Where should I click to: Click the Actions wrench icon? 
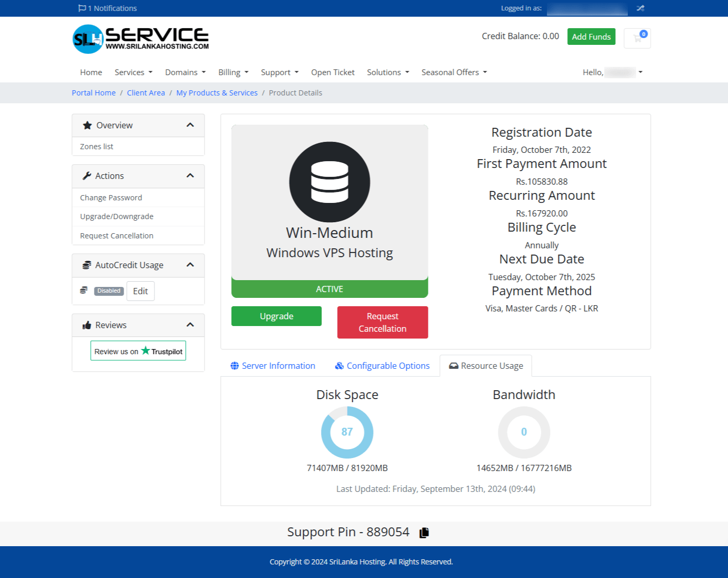[x=87, y=176]
